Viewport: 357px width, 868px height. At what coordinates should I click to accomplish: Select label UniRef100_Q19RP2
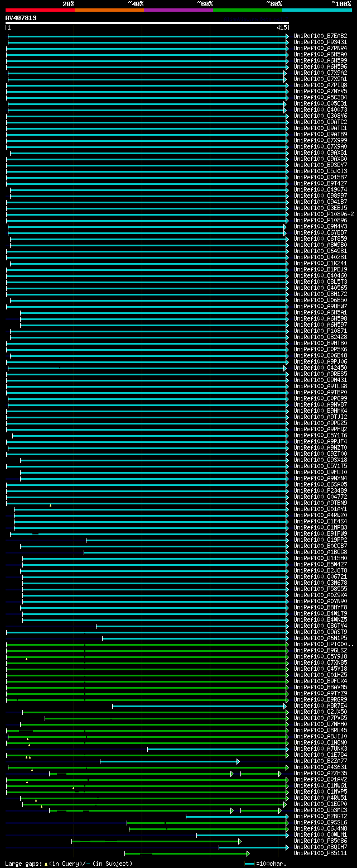point(320,540)
